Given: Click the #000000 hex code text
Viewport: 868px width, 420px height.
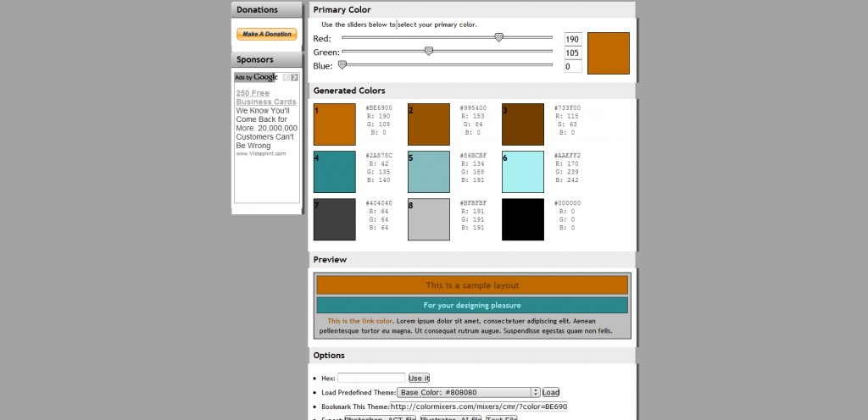Looking at the screenshot, I should tap(567, 203).
